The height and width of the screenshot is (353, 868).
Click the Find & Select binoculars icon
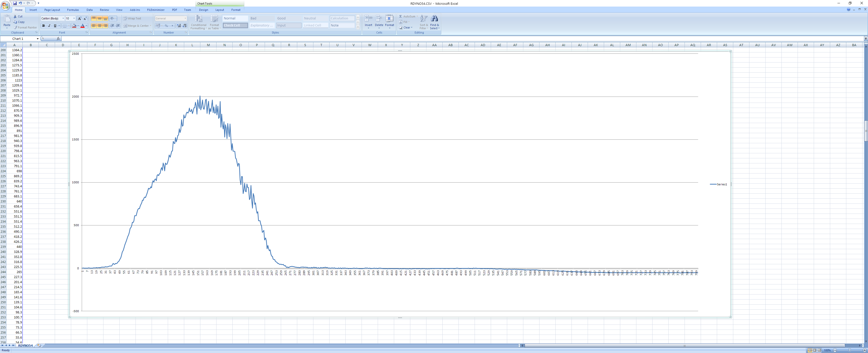(x=434, y=18)
